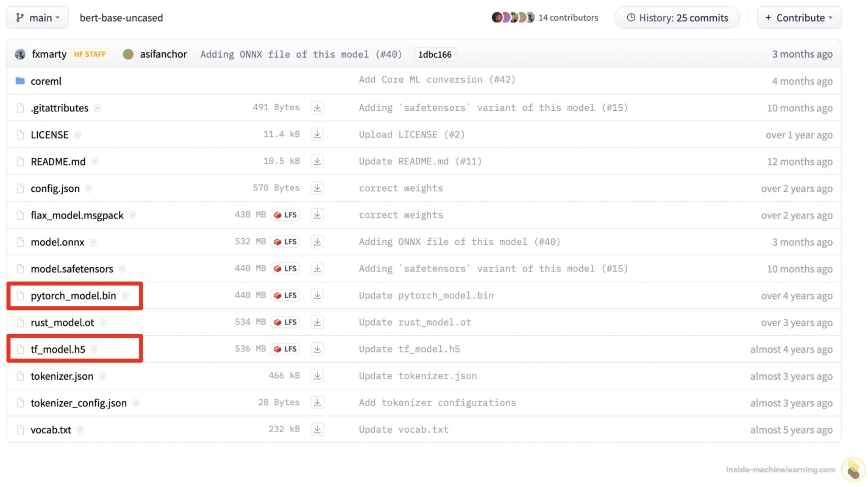Open History: 25 commits
868x487 pixels.
[677, 18]
